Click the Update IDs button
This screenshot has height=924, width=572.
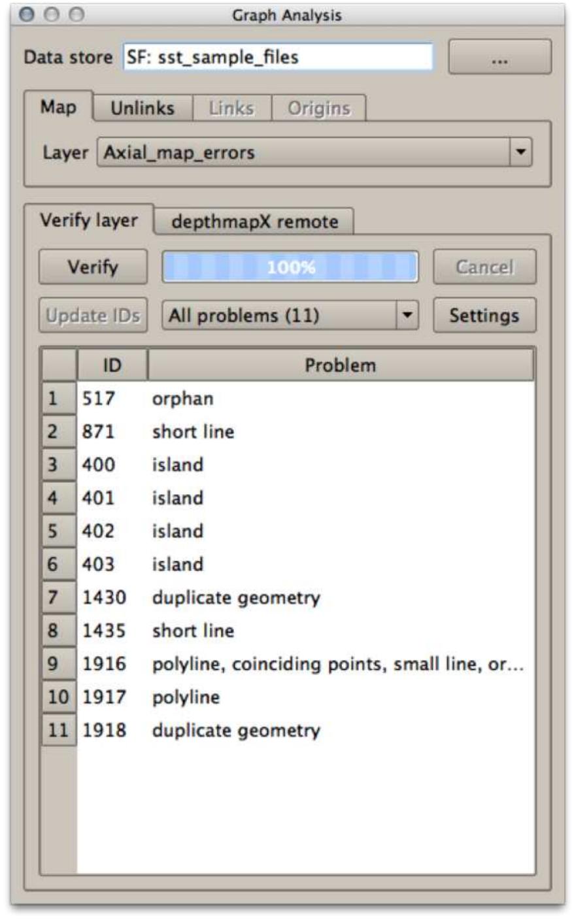93,316
